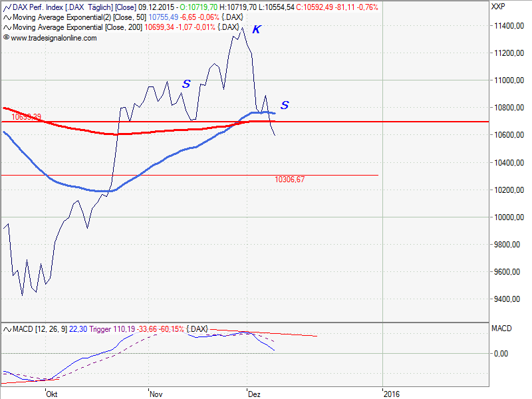Click the 'Okt' marker on the date axis
The image size is (532, 399).
pyautogui.click(x=53, y=394)
